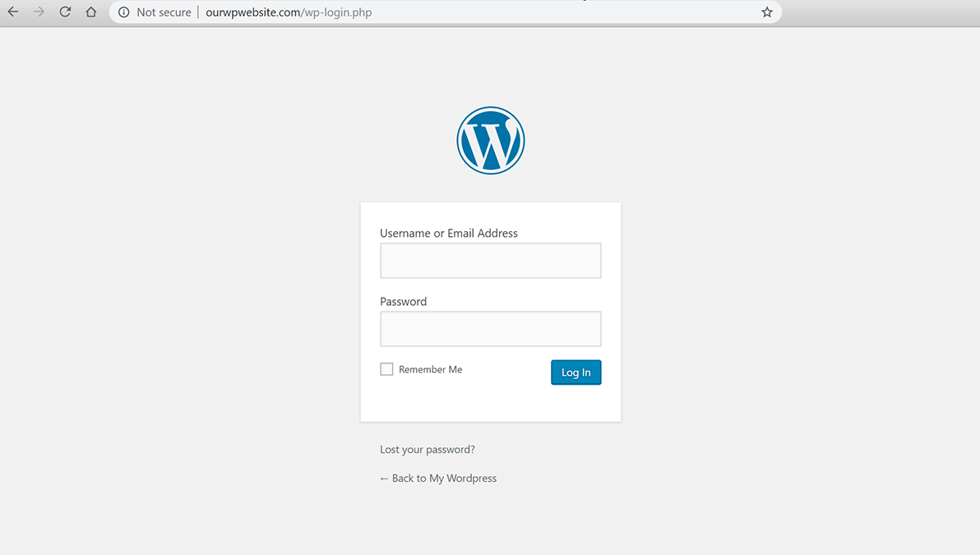Reload the current page

[65, 12]
